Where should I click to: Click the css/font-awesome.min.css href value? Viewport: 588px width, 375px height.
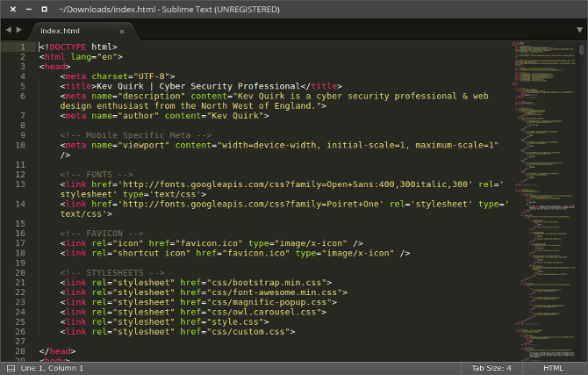click(275, 292)
